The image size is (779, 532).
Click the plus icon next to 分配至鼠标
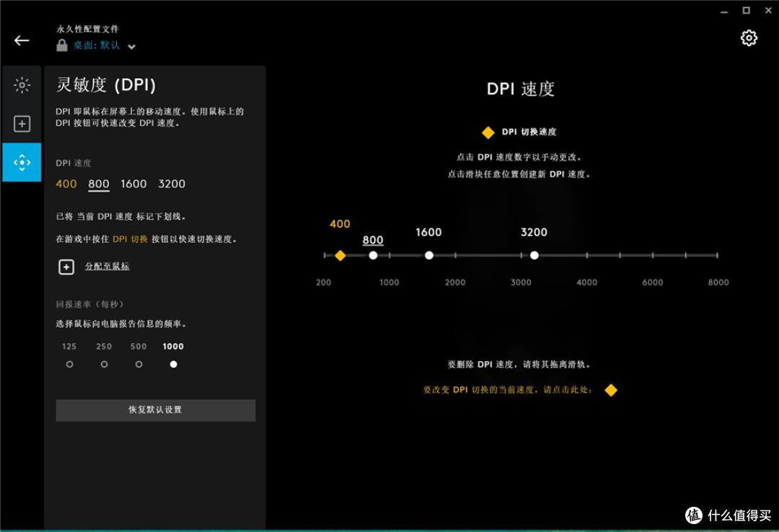pos(66,267)
